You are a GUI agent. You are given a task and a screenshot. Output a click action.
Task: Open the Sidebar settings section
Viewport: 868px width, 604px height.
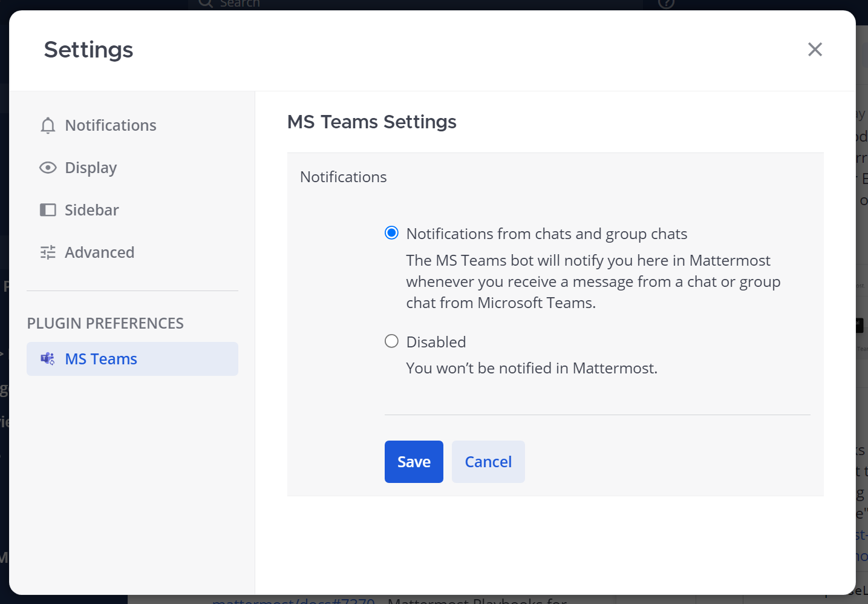point(91,210)
